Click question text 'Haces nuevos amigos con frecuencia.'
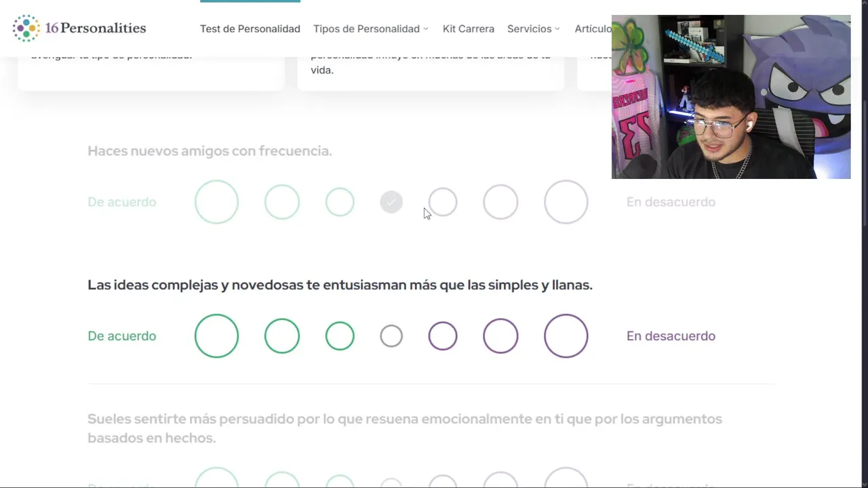This screenshot has height=488, width=868. pos(210,151)
